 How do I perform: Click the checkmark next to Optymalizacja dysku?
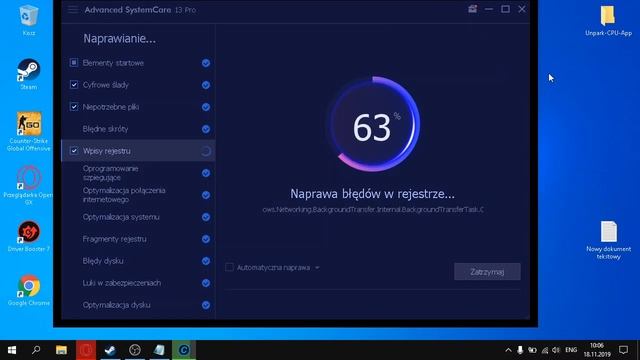coord(206,305)
